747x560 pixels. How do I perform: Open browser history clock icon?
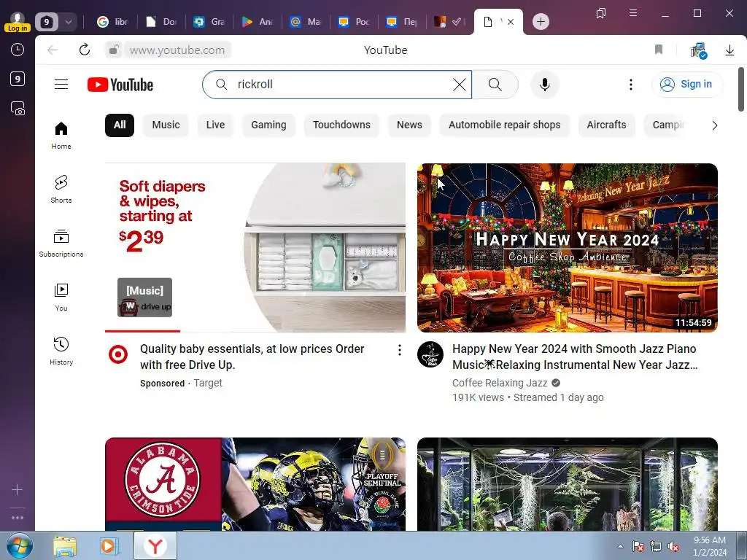click(18, 50)
